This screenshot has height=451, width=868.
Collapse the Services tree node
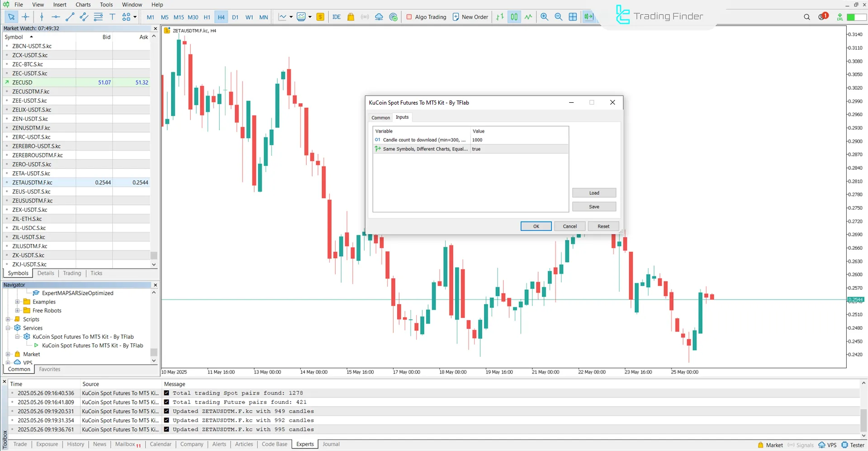point(7,328)
